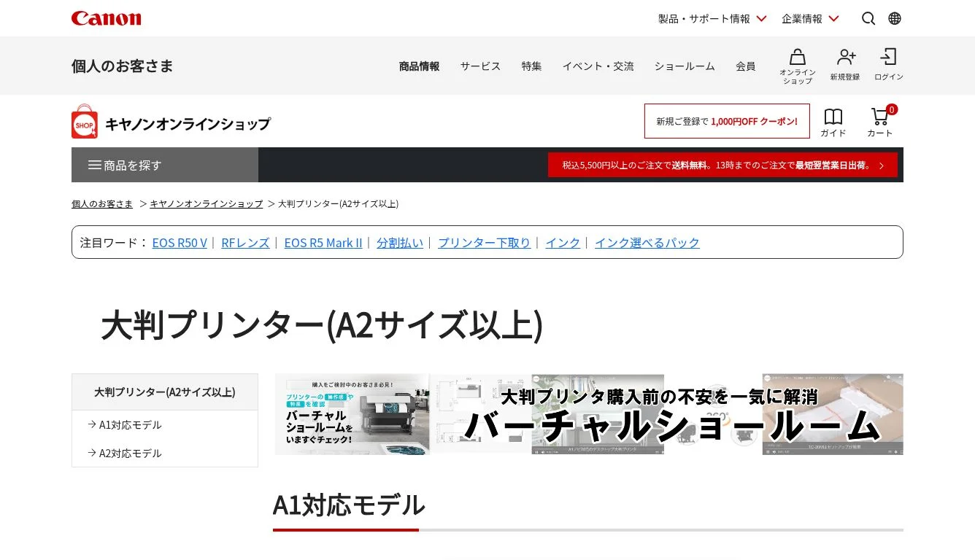Select イベント・交流 in navigation
This screenshot has width=975, height=560.
[598, 66]
